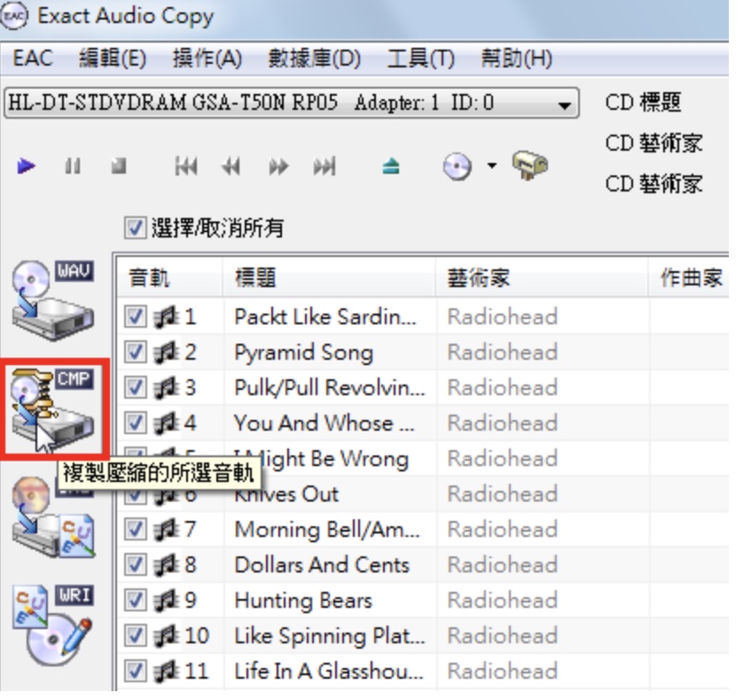Screen dimensions: 743x700
Task: Click the music note icon of track 10
Action: [167, 636]
